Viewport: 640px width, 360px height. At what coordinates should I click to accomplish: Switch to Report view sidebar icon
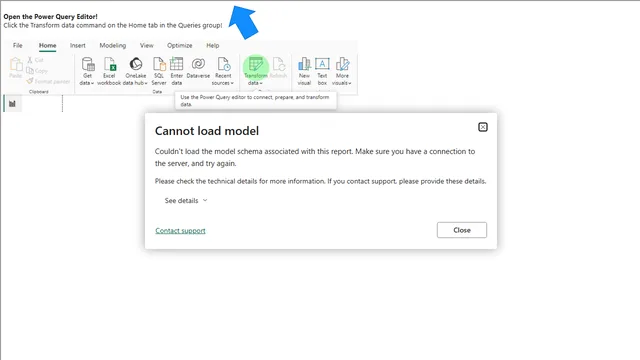12,104
